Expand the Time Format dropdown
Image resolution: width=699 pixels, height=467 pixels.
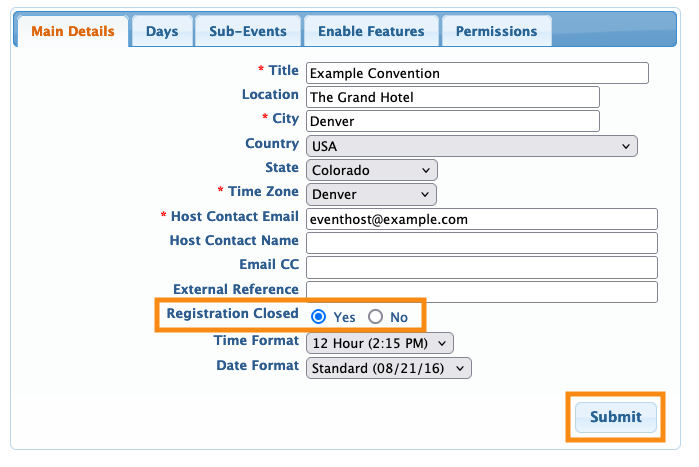[x=380, y=343]
